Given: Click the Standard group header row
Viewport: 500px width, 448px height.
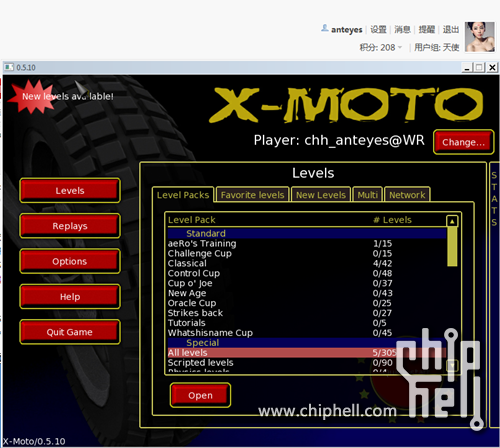Looking at the screenshot, I should coord(307,233).
